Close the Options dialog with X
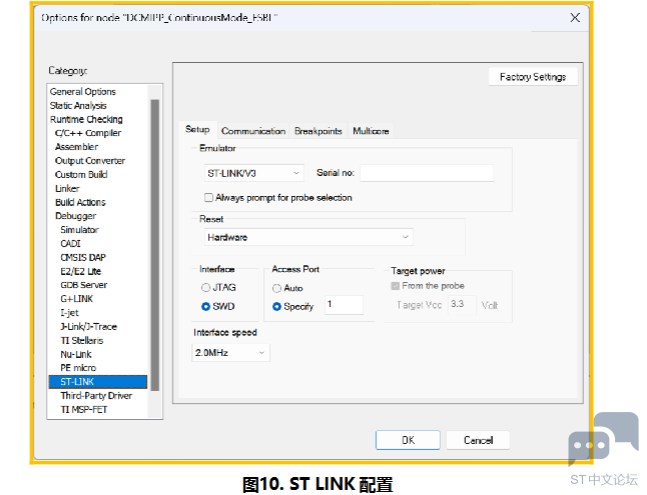Image resolution: width=647 pixels, height=495 pixels. [x=574, y=18]
